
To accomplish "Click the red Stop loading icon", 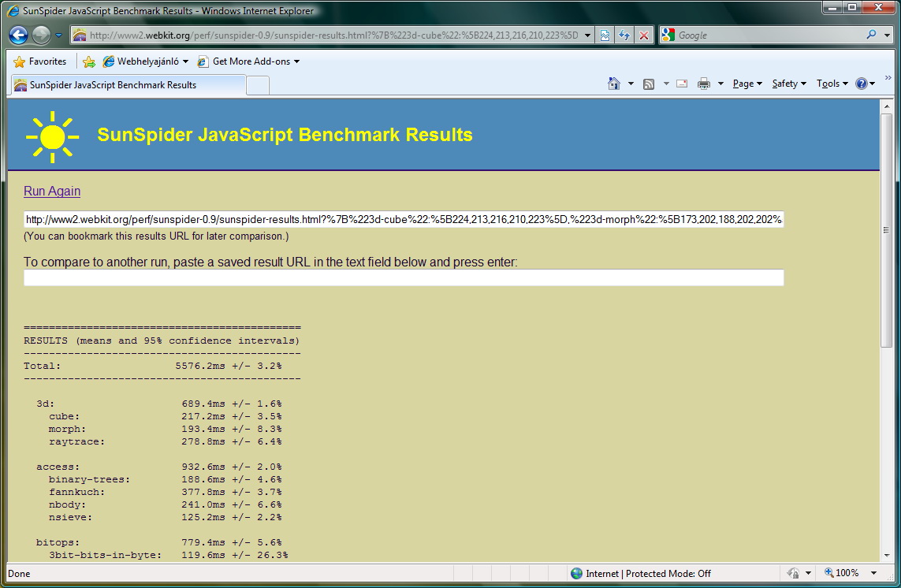I will 644,35.
